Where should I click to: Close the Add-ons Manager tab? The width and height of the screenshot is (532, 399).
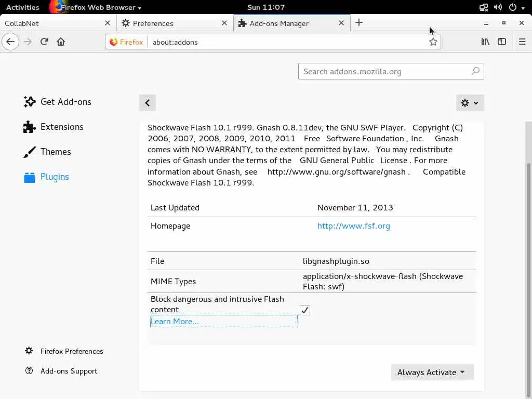point(341,23)
